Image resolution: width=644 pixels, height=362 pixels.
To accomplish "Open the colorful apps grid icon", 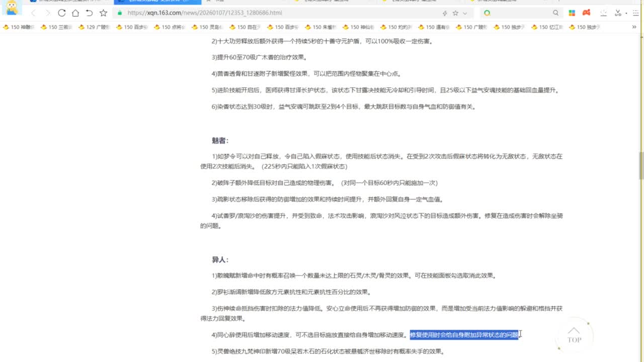I will click(572, 13).
